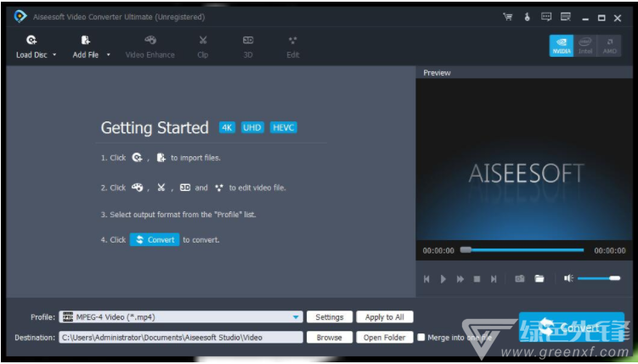Viewport: 638px width, 364px height.
Task: Click the Browse button for destination
Action: pyautogui.click(x=329, y=337)
